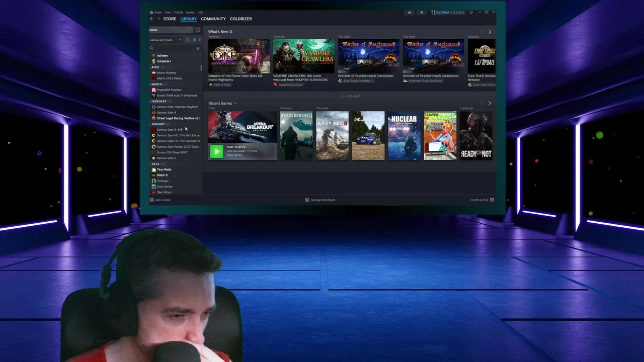Advance What's New with the right arrow
644x362 pixels.
[490, 32]
